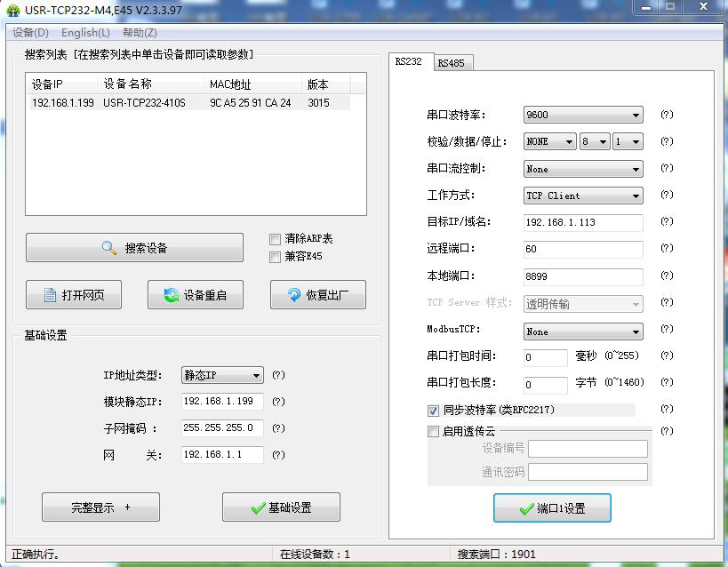Screen dimensions: 728x567
Task: Open help (?) for 串口打包长度
Action: pos(667,382)
